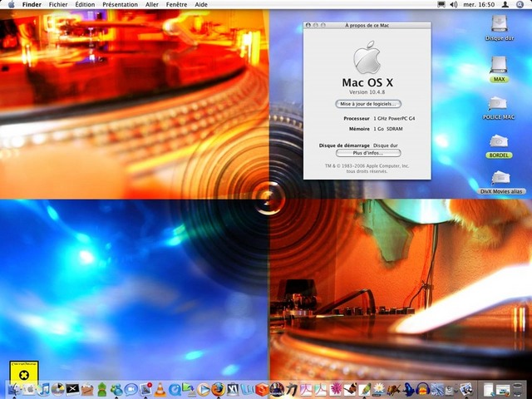Click the XI shopping bag Dock icon
This screenshot has width=532, height=399.
pos(233,389)
